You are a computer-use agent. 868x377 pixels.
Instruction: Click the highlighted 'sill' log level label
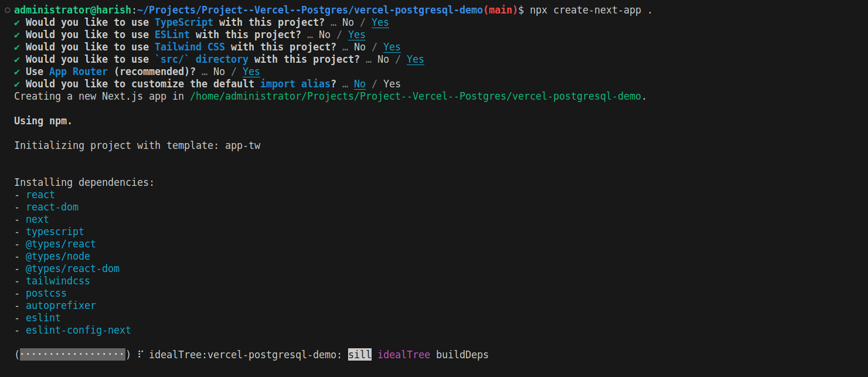360,354
